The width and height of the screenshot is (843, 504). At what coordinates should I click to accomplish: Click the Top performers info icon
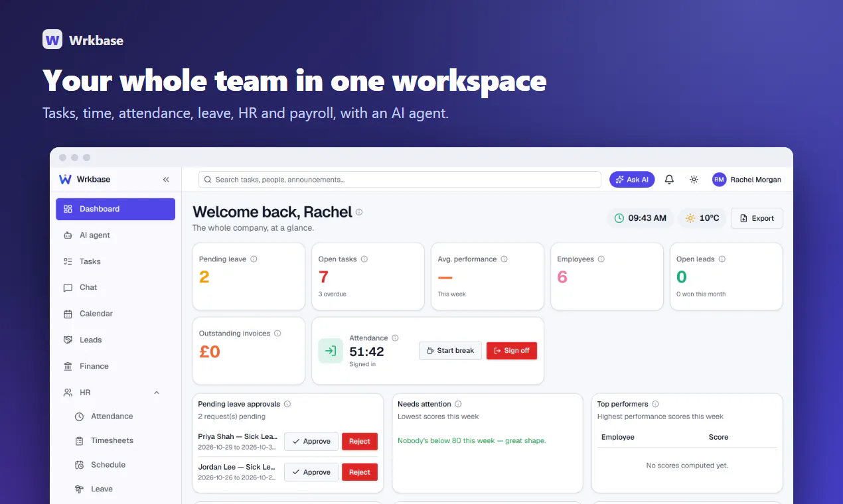(655, 404)
